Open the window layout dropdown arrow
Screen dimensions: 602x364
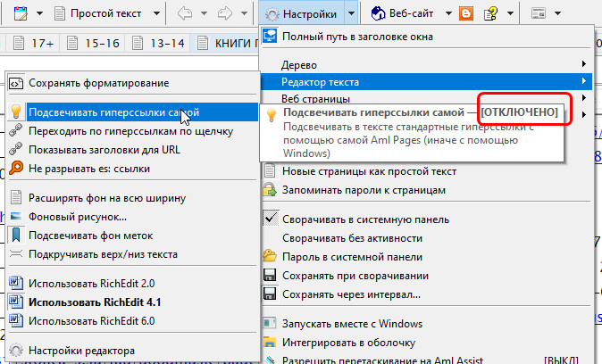(x=558, y=13)
